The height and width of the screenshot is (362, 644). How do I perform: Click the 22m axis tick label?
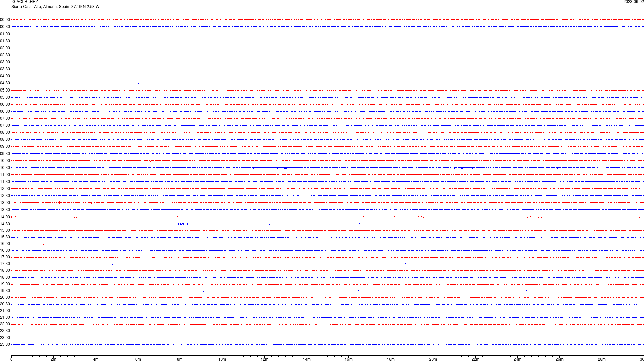[475, 359]
